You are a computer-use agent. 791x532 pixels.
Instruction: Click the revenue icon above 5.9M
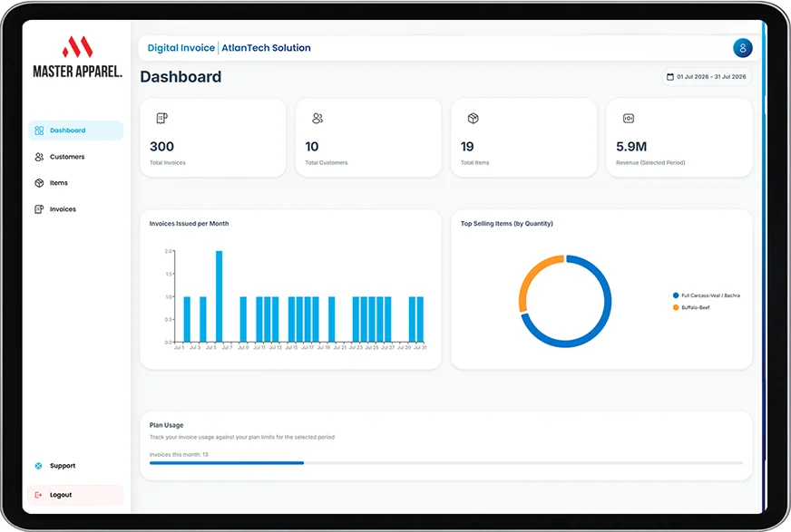629,119
